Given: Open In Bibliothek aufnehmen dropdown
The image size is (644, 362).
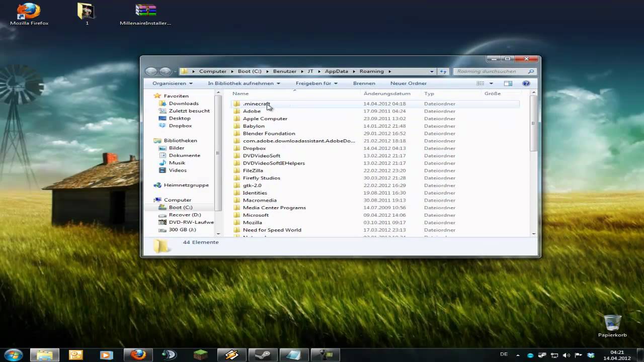Looking at the screenshot, I should coord(244,83).
